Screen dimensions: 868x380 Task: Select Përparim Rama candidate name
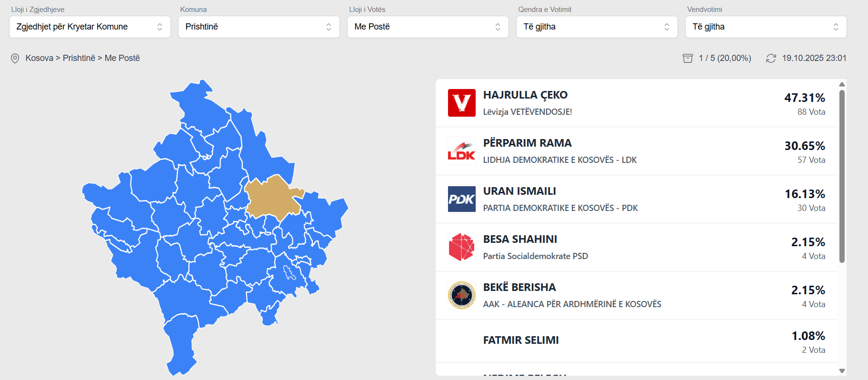(x=527, y=143)
